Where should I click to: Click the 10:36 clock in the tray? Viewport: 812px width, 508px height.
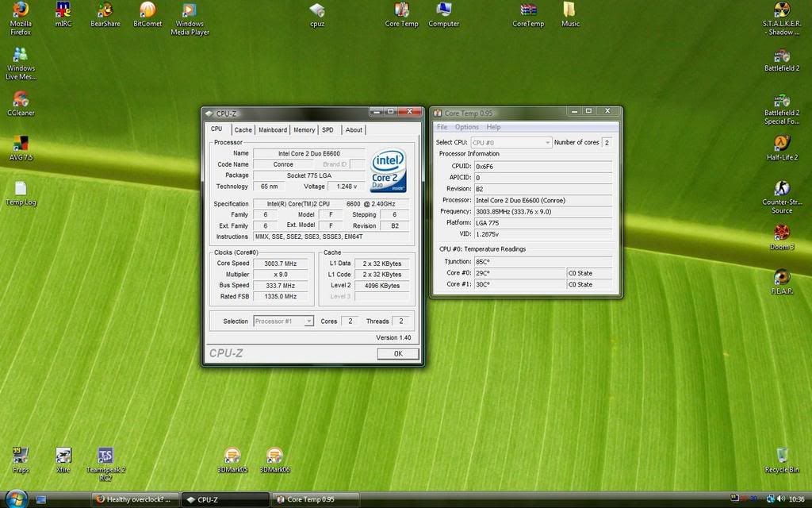point(796,499)
